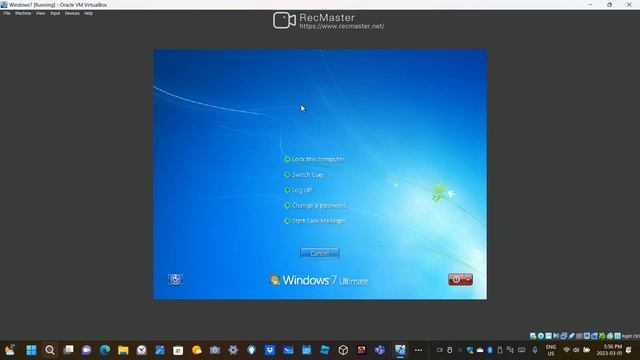Image resolution: width=640 pixels, height=360 pixels.
Task: Open the lightbulb Tips taskbar icon
Action: coord(251,350)
